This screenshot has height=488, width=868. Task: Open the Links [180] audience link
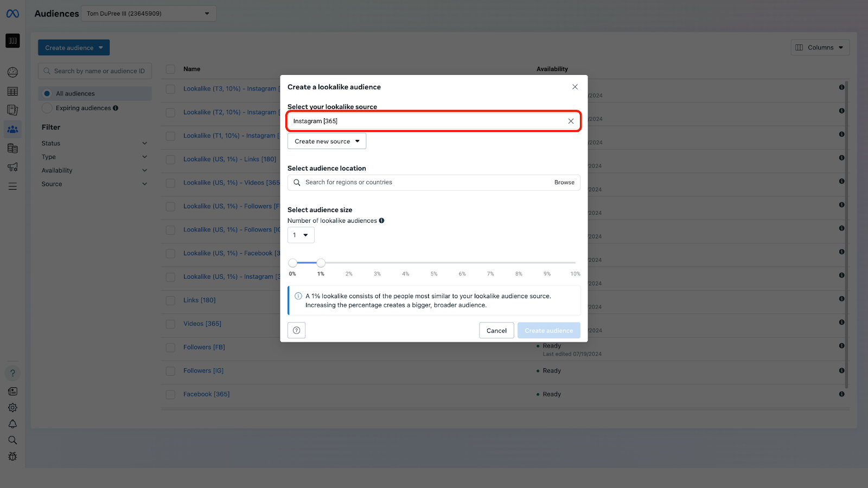[199, 300]
